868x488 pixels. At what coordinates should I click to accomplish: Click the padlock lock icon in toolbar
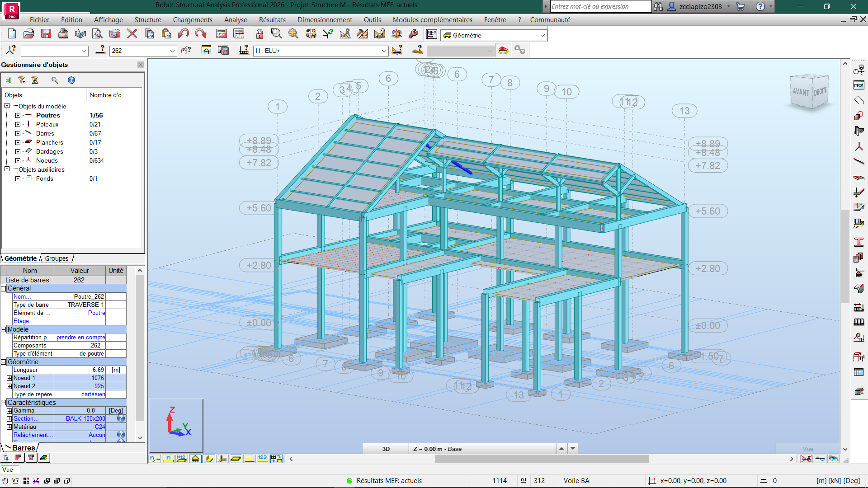click(x=259, y=34)
